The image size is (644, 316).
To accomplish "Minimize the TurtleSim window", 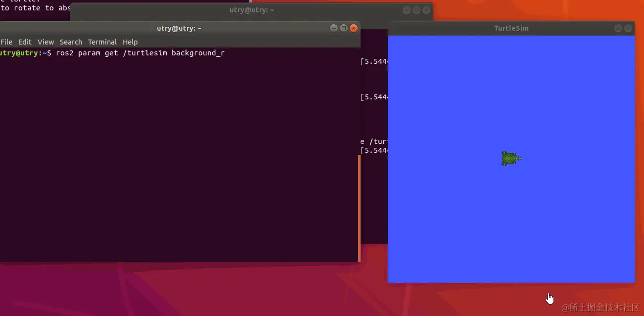I will tap(618, 28).
